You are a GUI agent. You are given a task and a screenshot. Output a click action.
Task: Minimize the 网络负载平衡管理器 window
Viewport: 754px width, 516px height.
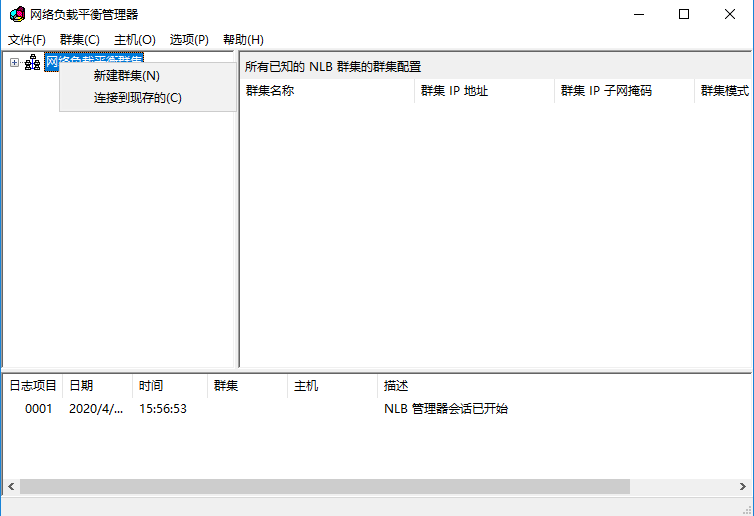pos(639,14)
